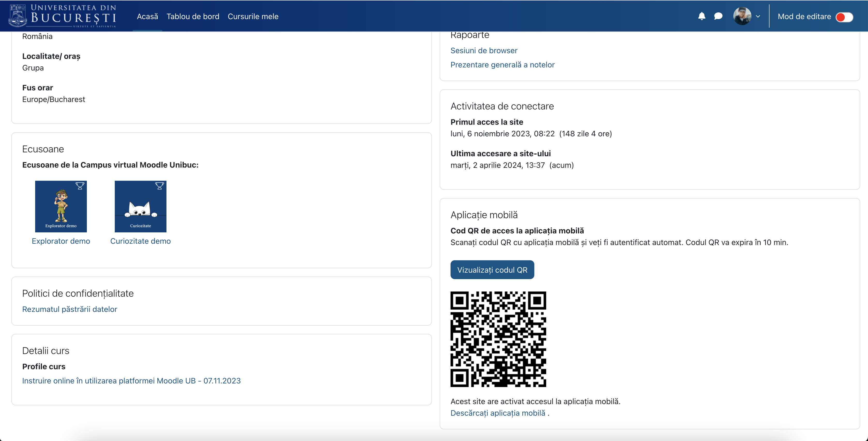Click the 'Aplicație mobilă' section heading
Viewport: 868px width, 441px height.
[x=484, y=215]
